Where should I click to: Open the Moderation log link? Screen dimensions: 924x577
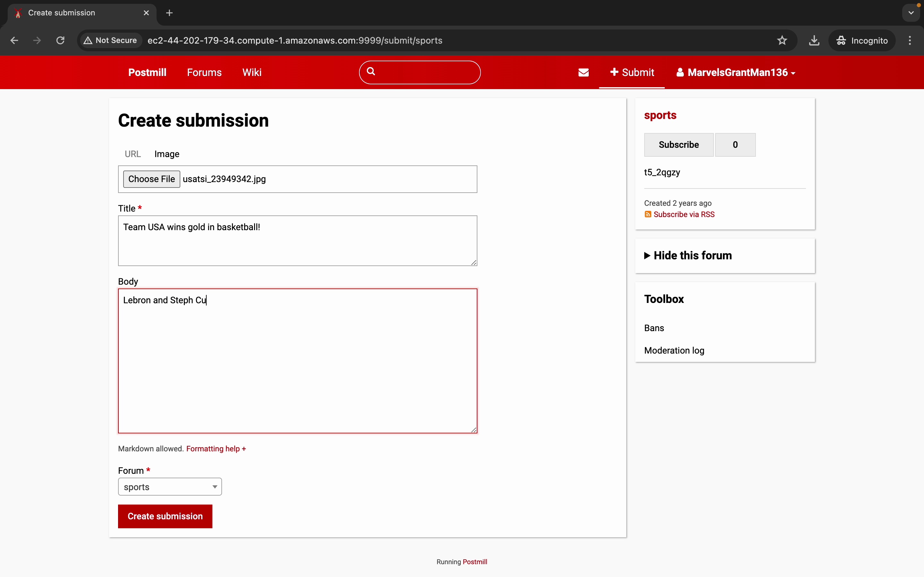point(674,350)
